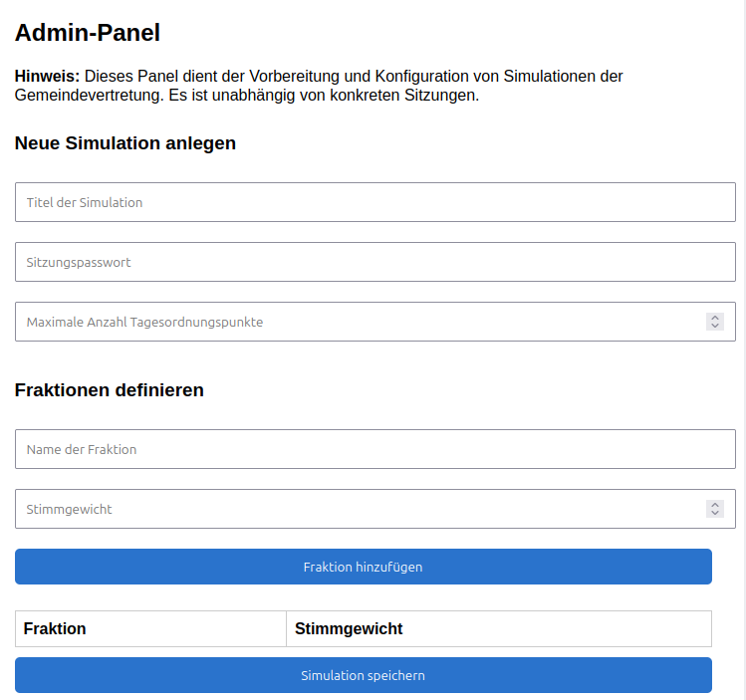Click into Maximale Anzahl Tagesordnungspunkte field
Image resolution: width=746 pixels, height=700 pixels.
coord(359,322)
